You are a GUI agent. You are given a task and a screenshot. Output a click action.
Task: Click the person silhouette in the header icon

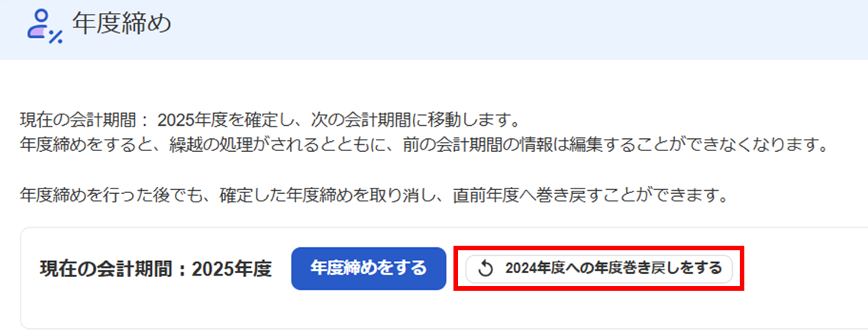[38, 24]
